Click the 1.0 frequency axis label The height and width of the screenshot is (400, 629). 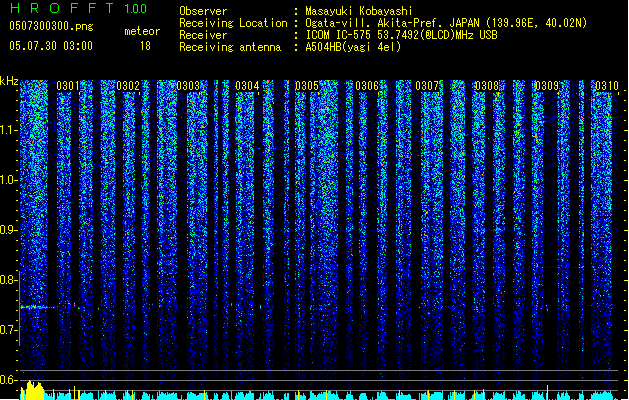point(9,180)
